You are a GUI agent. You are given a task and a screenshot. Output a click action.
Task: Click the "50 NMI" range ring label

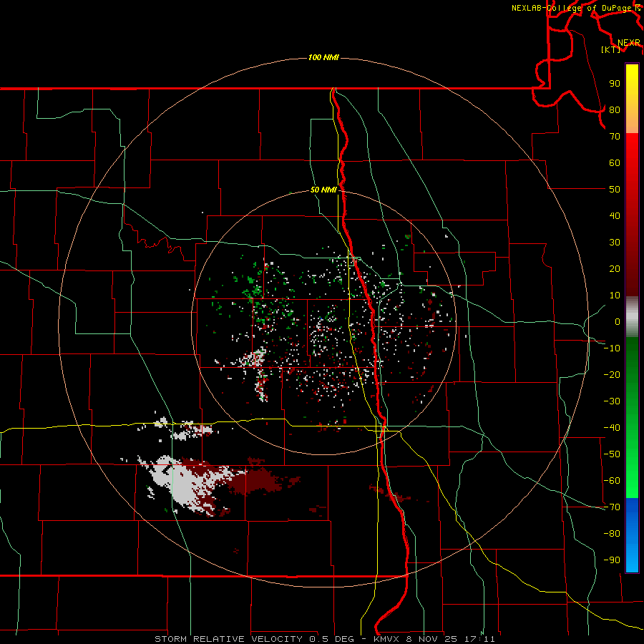(x=323, y=190)
